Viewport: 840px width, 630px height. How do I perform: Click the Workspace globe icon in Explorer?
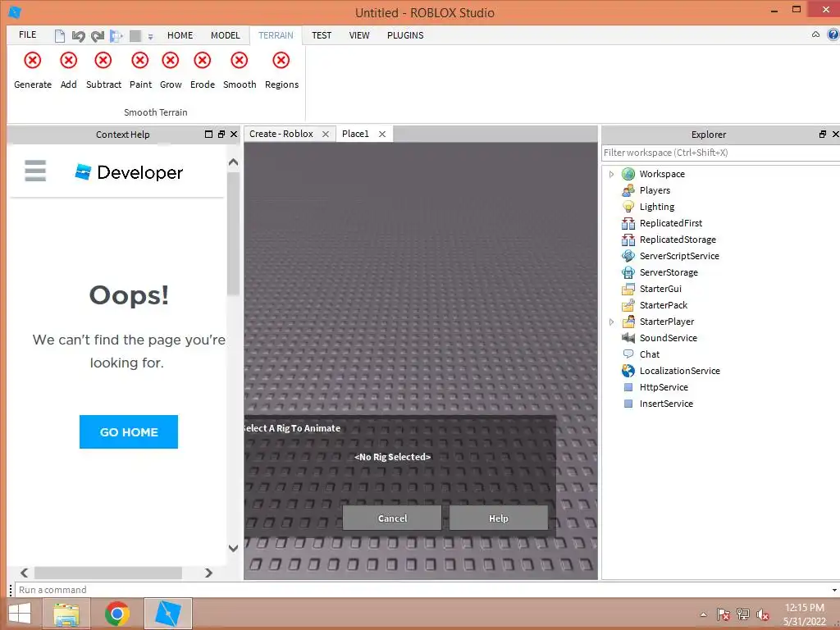click(x=628, y=174)
